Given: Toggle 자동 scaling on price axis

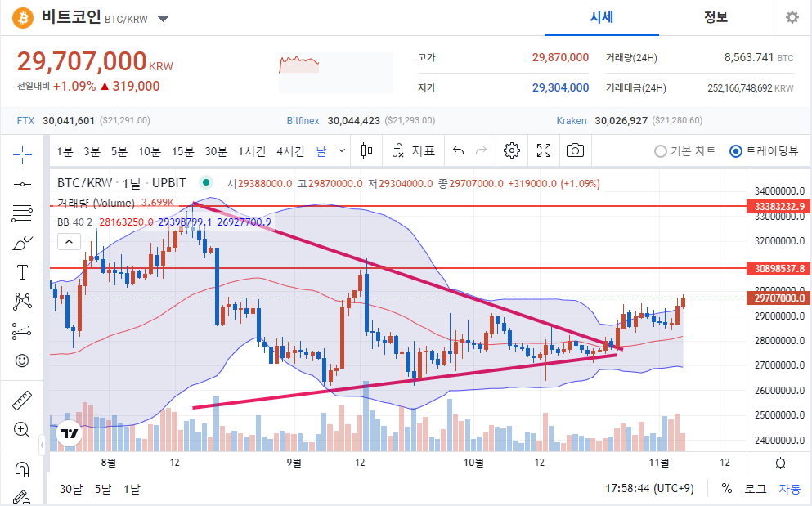Looking at the screenshot, I should pyautogui.click(x=789, y=488).
